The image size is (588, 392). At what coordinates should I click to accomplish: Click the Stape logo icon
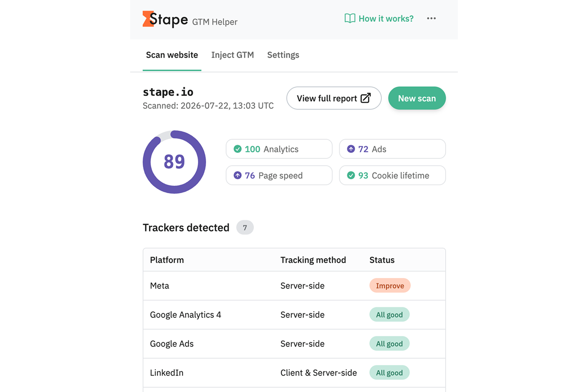(x=148, y=19)
